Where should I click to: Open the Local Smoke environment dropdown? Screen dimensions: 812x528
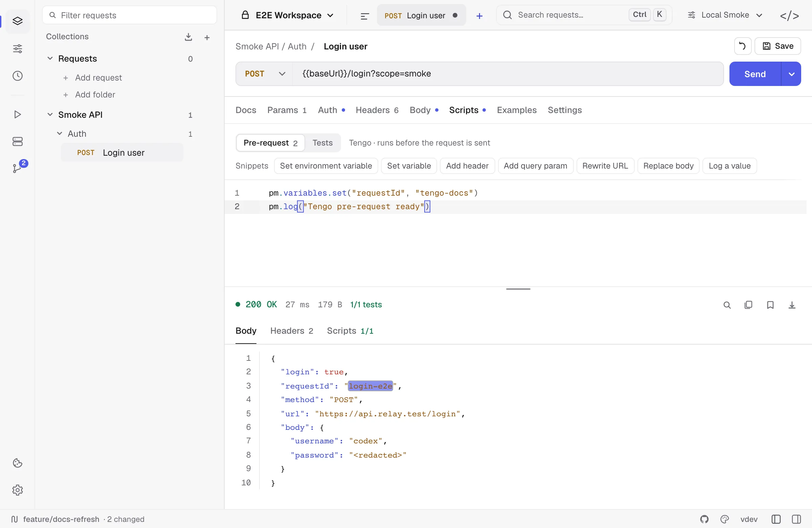pyautogui.click(x=725, y=15)
